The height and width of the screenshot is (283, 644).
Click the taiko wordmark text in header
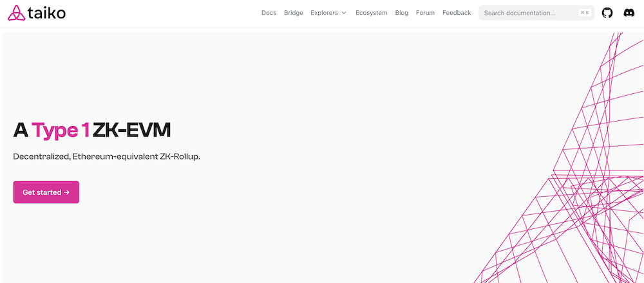pyautogui.click(x=47, y=13)
